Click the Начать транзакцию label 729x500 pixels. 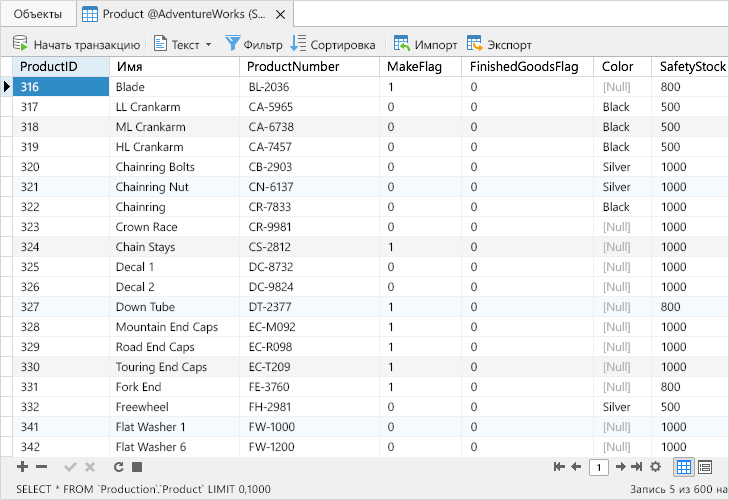[87, 45]
